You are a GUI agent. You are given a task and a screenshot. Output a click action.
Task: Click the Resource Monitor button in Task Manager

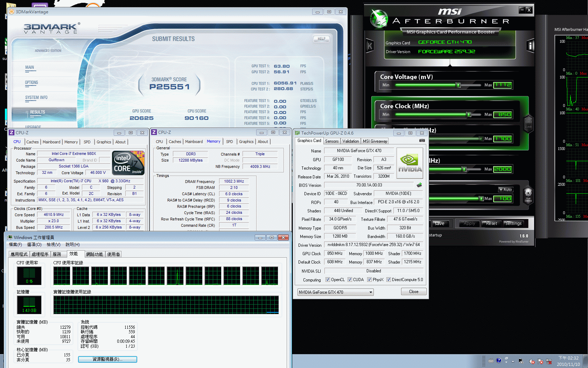point(107,359)
